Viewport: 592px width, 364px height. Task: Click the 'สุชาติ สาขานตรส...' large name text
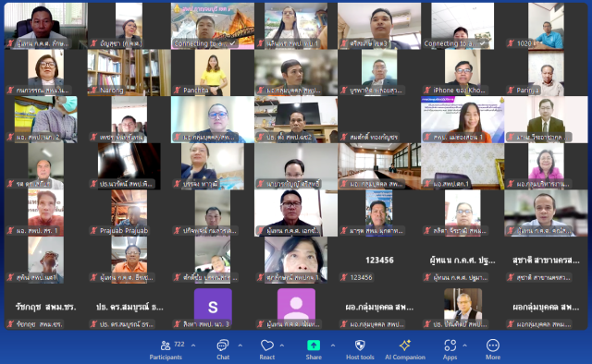[546, 260]
